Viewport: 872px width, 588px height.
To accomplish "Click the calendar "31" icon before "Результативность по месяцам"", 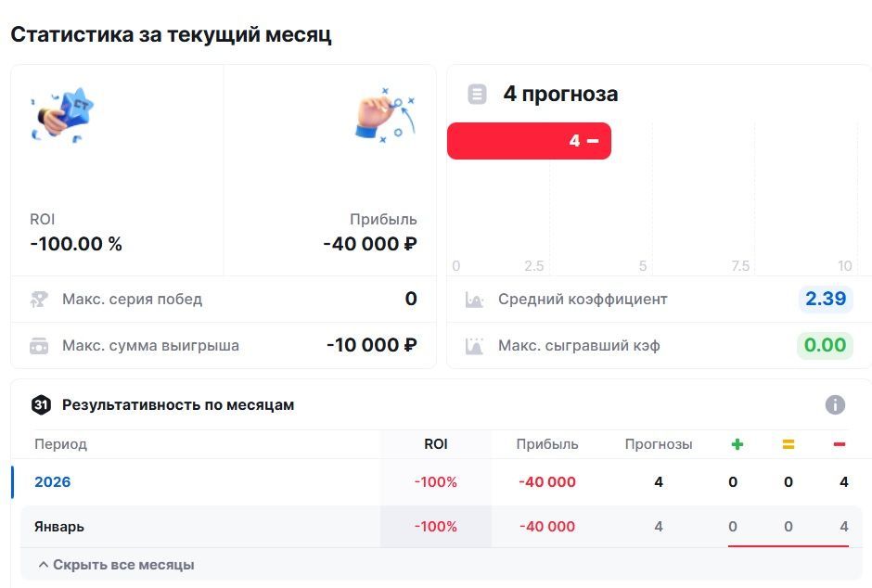I will point(40,404).
